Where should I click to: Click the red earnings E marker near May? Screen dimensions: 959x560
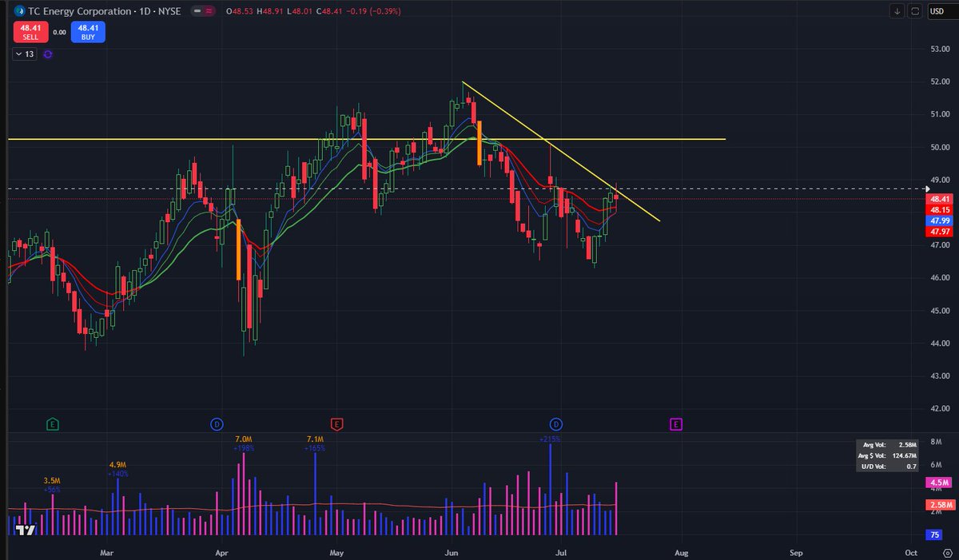[x=336, y=423]
